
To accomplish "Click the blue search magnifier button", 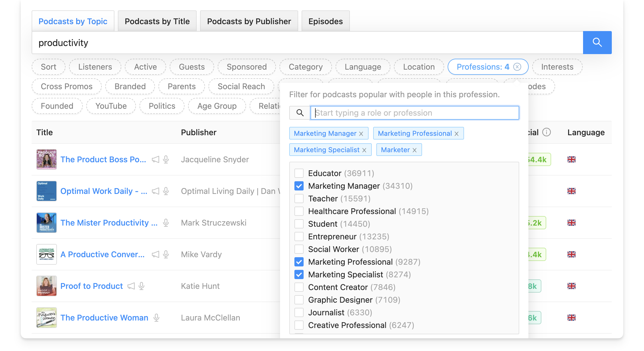I will [x=597, y=43].
